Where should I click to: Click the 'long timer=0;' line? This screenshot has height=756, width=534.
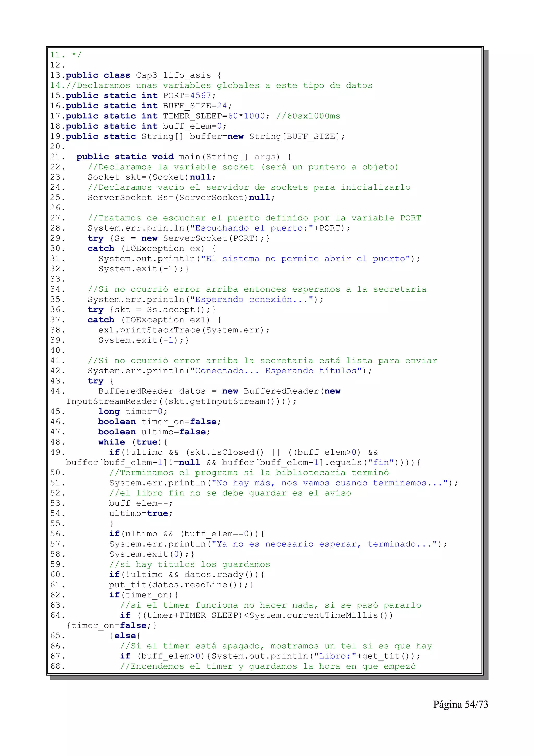[x=133, y=412]
